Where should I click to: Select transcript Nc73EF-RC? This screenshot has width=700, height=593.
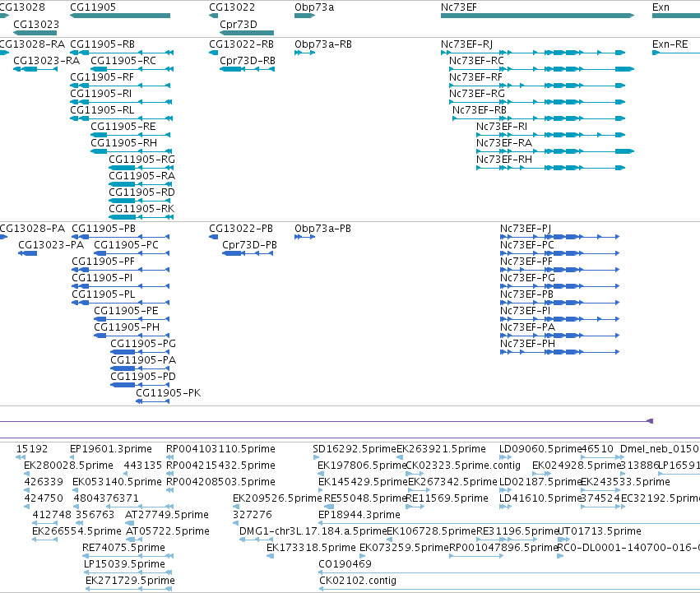541,69
